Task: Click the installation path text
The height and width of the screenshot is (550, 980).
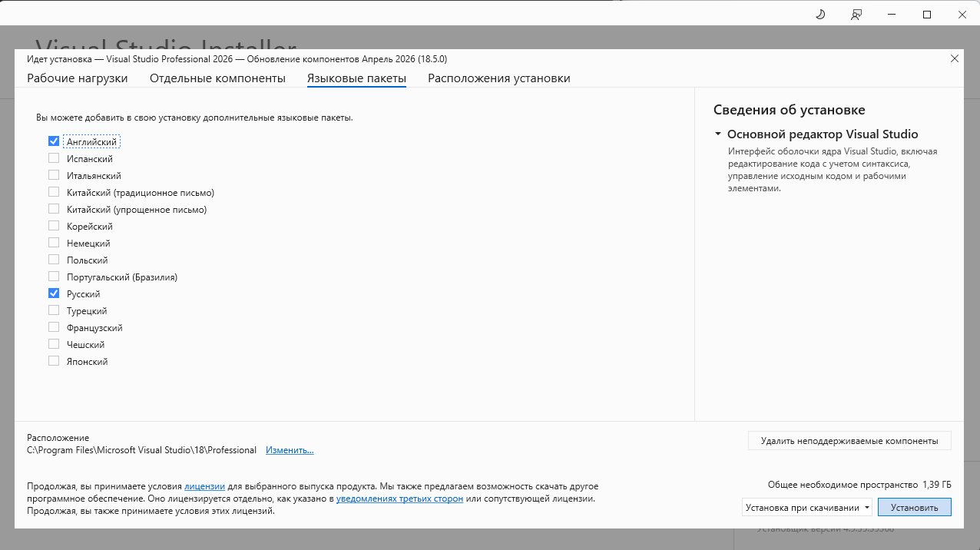Action: (142, 450)
